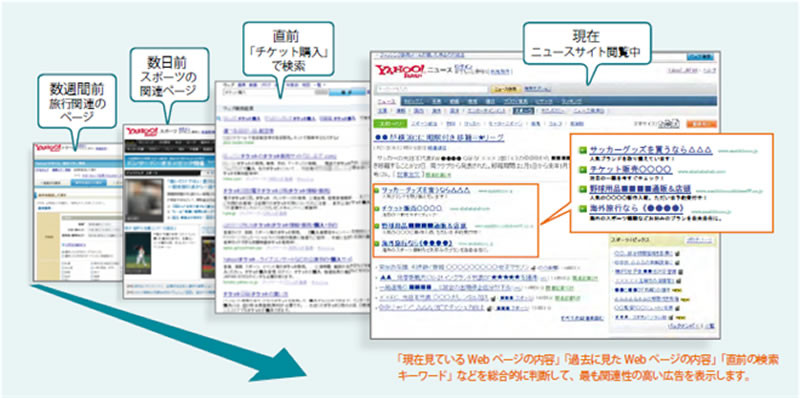Open the 海外旅行なら ad link in callout
Image resolution: width=800 pixels, height=398 pixels.
pyautogui.click(x=636, y=208)
